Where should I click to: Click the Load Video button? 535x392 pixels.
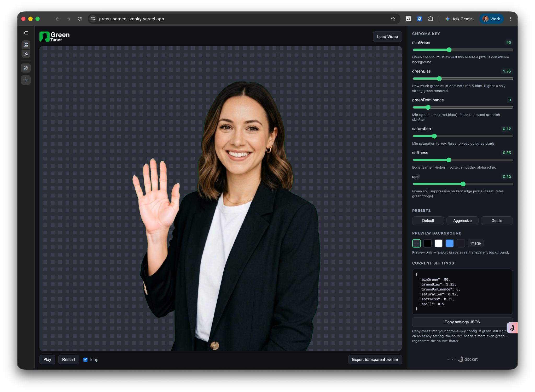[387, 37]
